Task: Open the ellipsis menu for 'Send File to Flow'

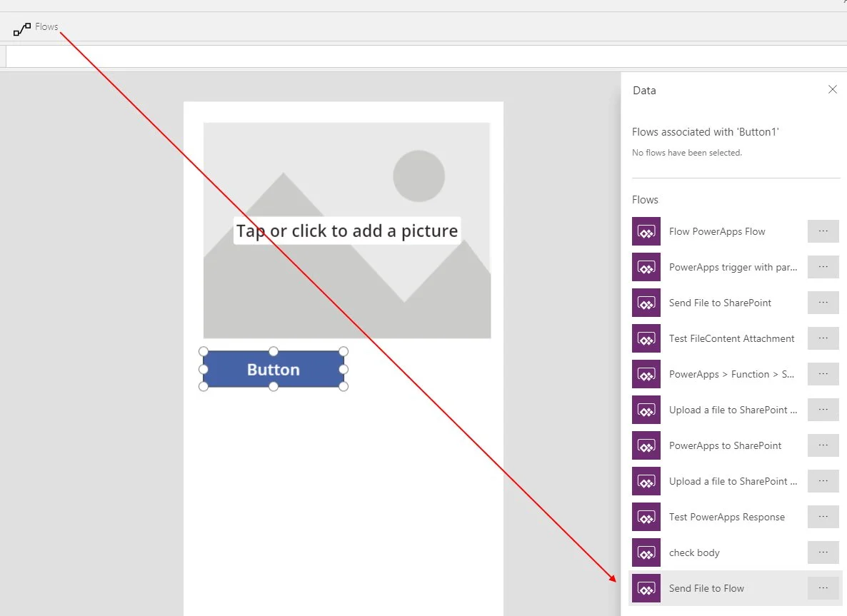Action: tap(823, 588)
